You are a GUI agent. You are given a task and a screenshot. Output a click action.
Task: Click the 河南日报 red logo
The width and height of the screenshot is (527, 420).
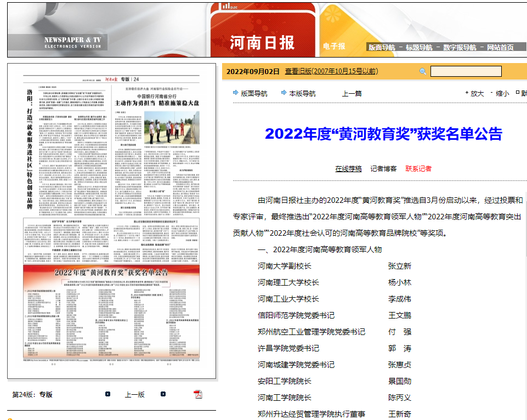(x=262, y=42)
